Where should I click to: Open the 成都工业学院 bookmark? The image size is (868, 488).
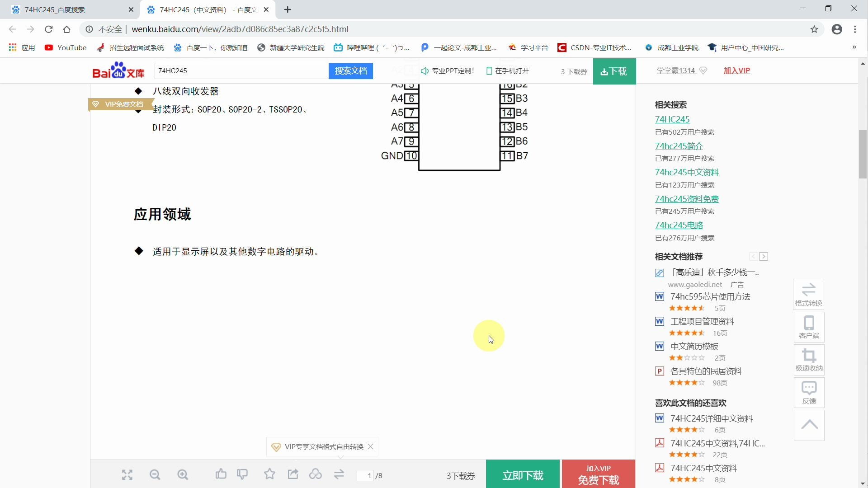[672, 47]
